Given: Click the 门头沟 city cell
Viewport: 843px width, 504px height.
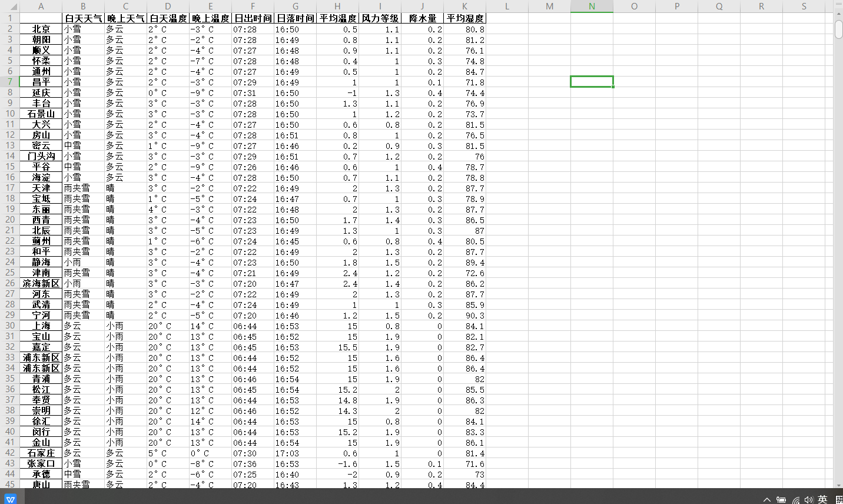Looking at the screenshot, I should coord(41,156).
